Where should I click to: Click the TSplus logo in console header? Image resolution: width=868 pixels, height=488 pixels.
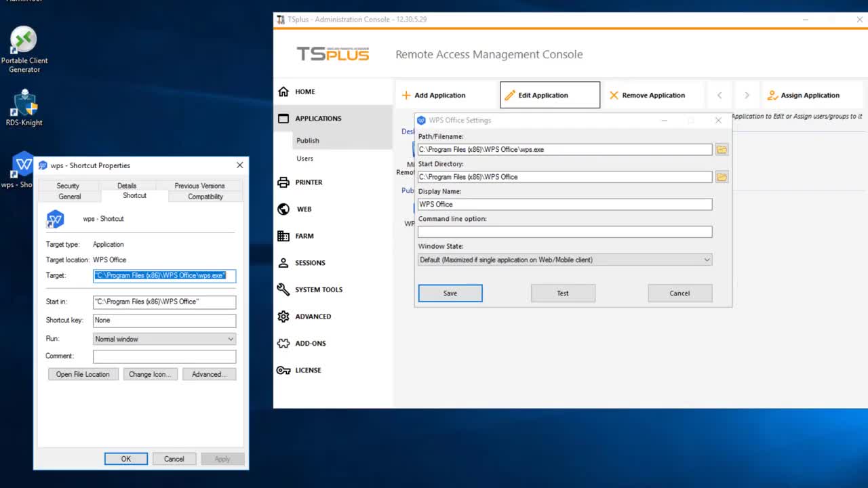(333, 54)
